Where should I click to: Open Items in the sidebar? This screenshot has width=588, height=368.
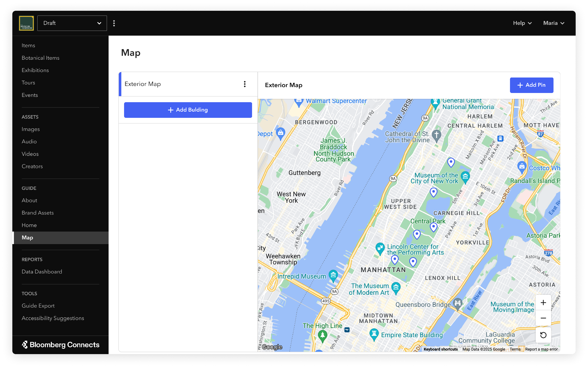click(28, 46)
